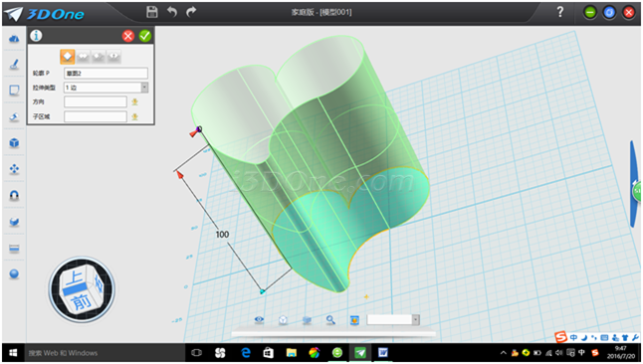Open the Word app in the taskbar
643x364 pixels.
(x=383, y=352)
